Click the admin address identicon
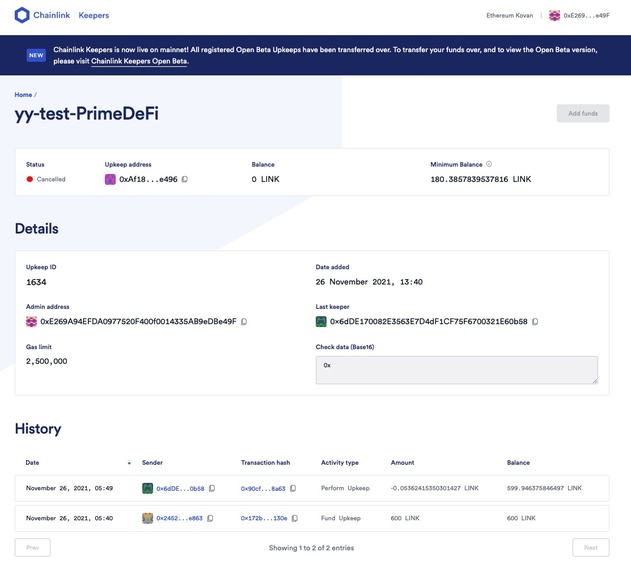This screenshot has width=631, height=573. click(31, 322)
